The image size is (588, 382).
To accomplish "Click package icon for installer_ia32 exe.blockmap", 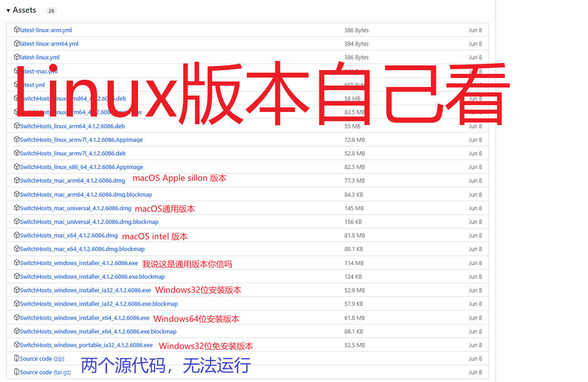I will [x=17, y=304].
